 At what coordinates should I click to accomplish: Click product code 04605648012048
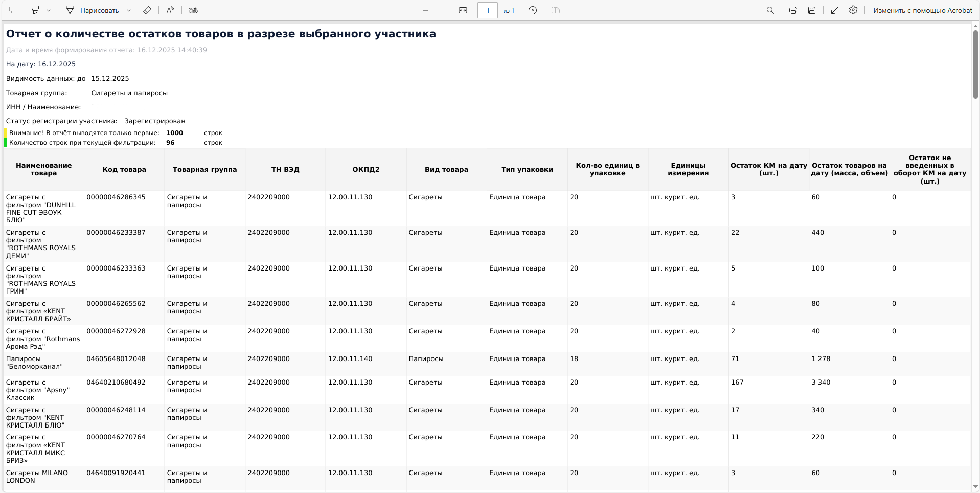[116, 359]
